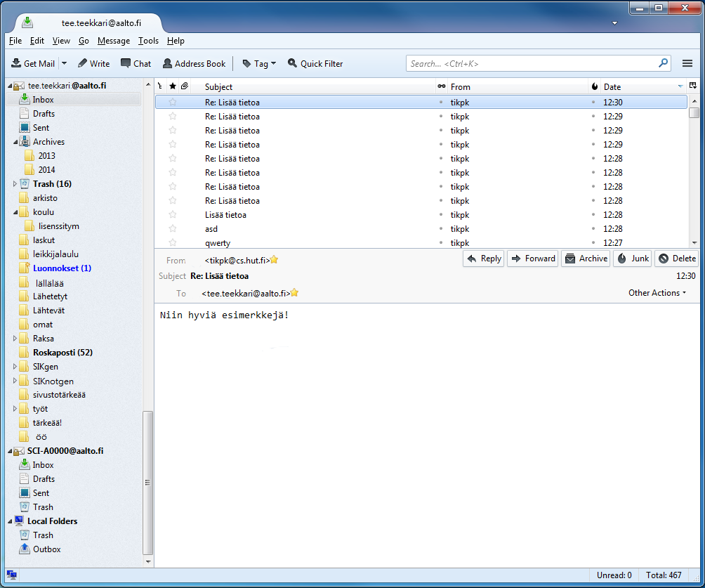Toggle read status of 12:30 message
The image size is (705, 588).
tap(441, 102)
